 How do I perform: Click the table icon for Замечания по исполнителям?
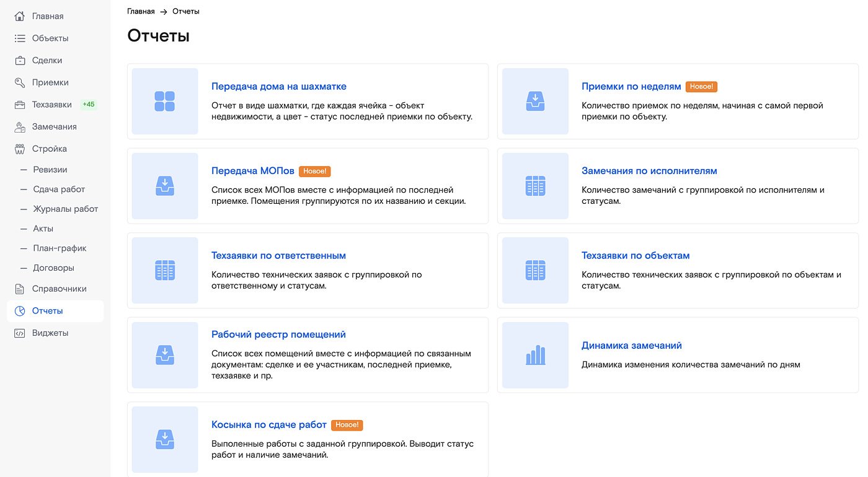[535, 186]
